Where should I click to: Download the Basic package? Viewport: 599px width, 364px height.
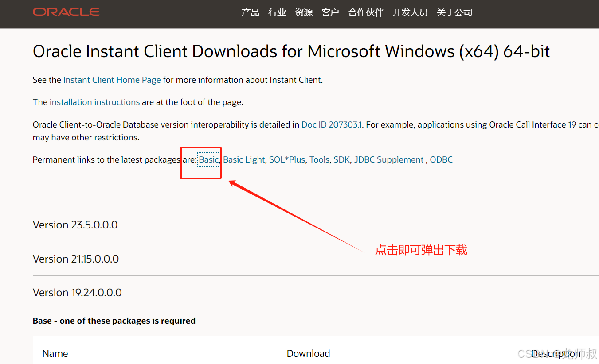208,159
